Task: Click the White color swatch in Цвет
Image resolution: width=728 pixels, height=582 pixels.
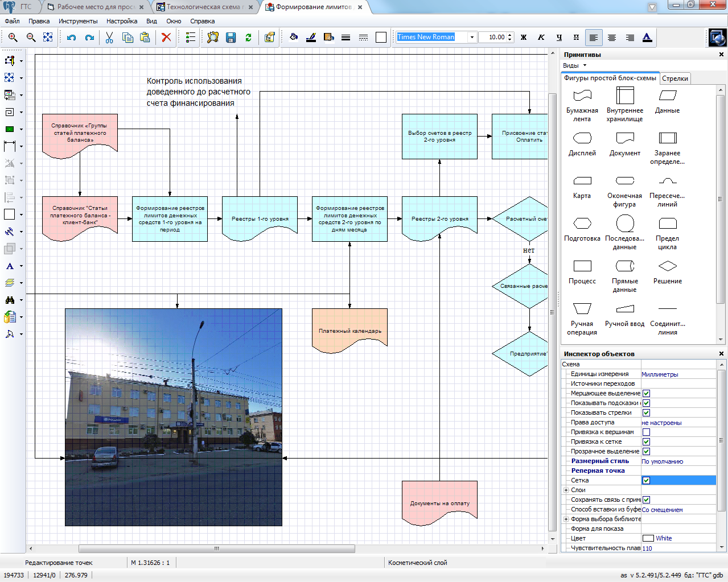Action: 648,538
